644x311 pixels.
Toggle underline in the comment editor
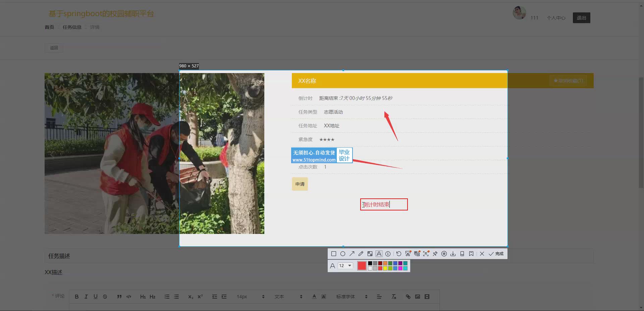pos(95,297)
